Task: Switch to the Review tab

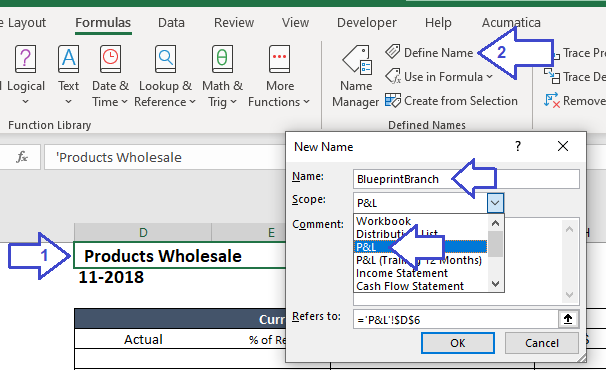Action: click(234, 23)
